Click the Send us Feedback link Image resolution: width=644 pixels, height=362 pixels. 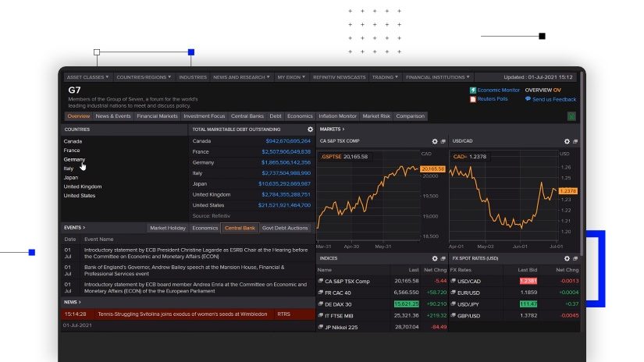tap(554, 99)
